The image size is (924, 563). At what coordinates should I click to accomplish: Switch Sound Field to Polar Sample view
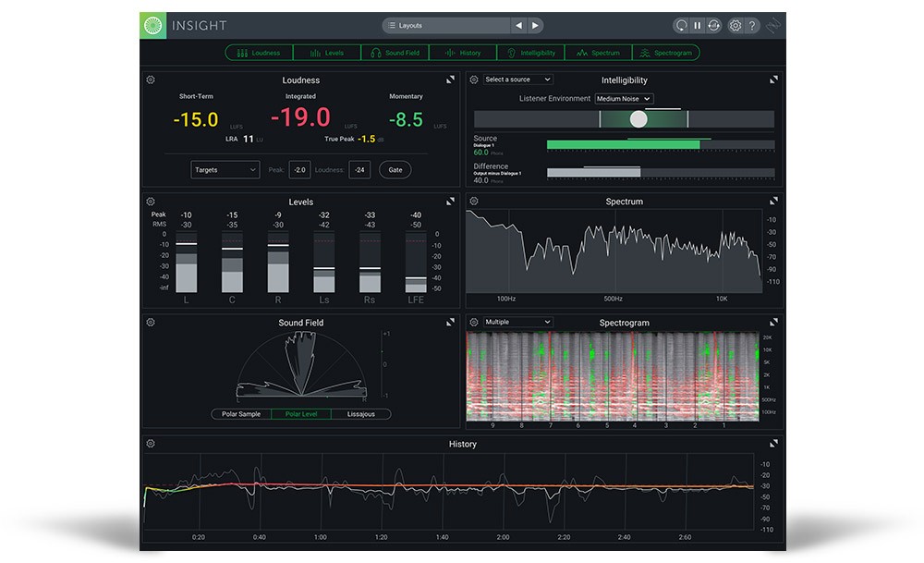click(241, 414)
